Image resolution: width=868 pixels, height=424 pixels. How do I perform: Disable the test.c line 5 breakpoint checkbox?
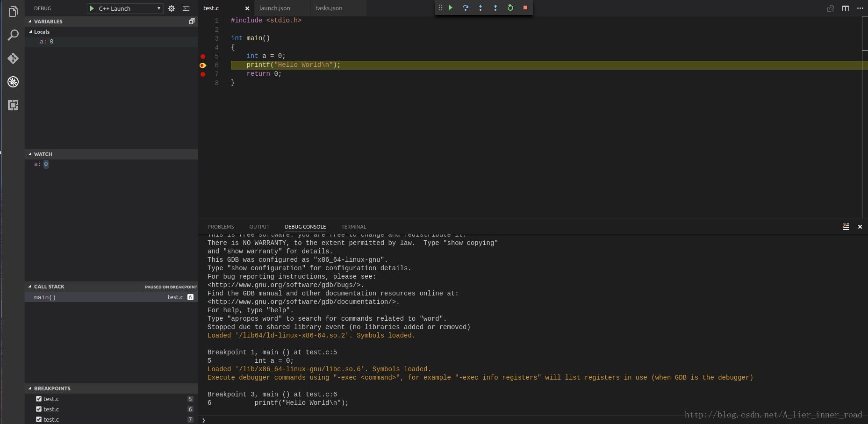[39, 399]
